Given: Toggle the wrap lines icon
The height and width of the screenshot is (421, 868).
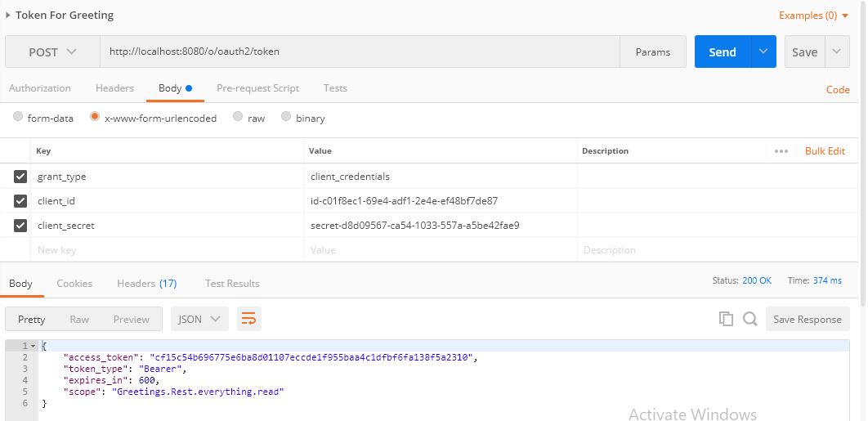Looking at the screenshot, I should 248,320.
